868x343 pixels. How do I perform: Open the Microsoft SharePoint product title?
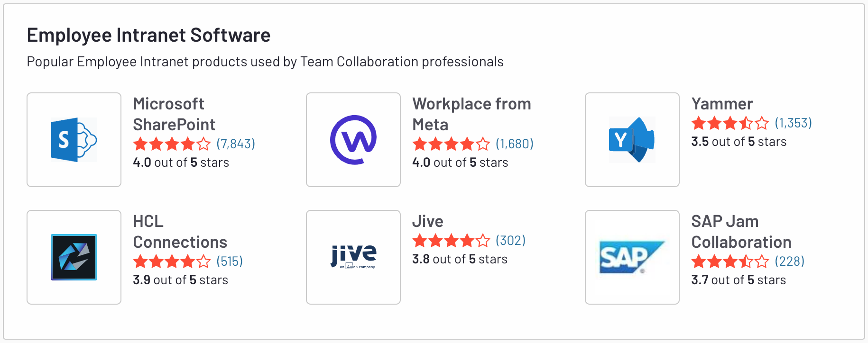(174, 114)
